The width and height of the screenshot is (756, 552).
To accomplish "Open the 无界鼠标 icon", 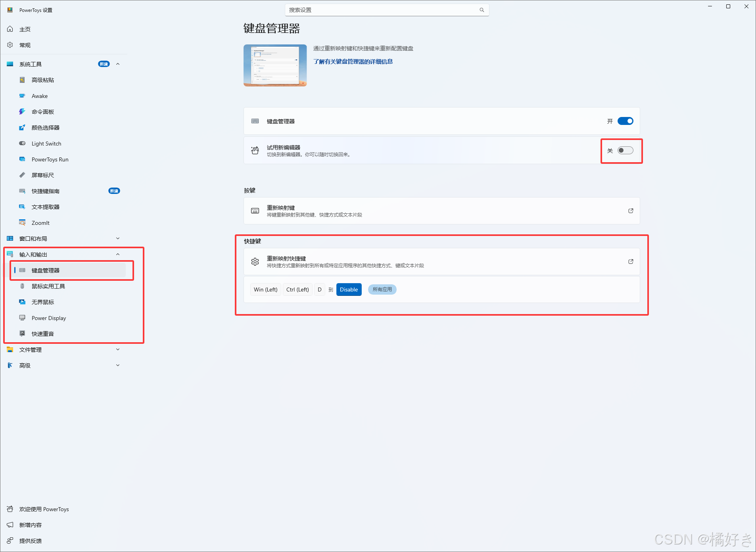I will 22,302.
